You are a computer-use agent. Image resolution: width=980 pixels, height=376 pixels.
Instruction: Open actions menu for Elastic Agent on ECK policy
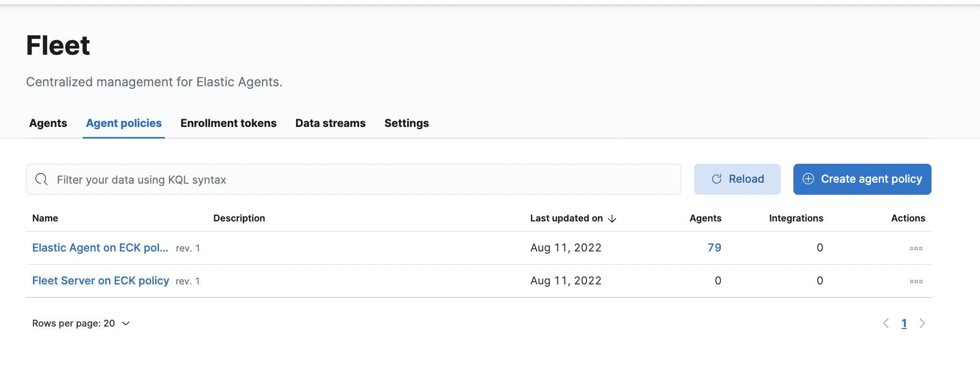click(x=916, y=248)
